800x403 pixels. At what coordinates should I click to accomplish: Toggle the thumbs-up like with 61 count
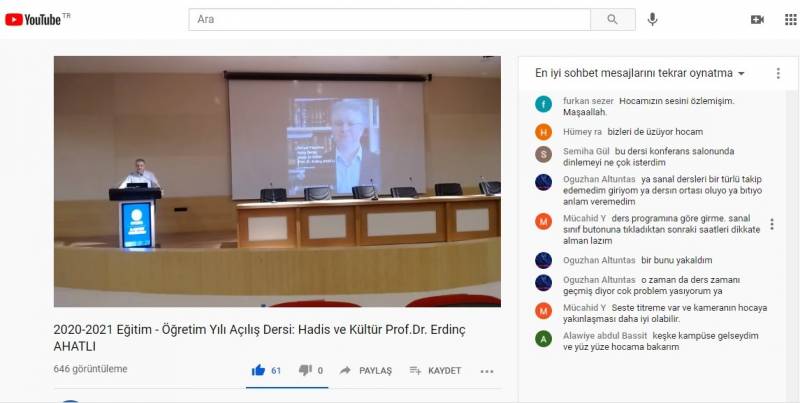coord(259,370)
